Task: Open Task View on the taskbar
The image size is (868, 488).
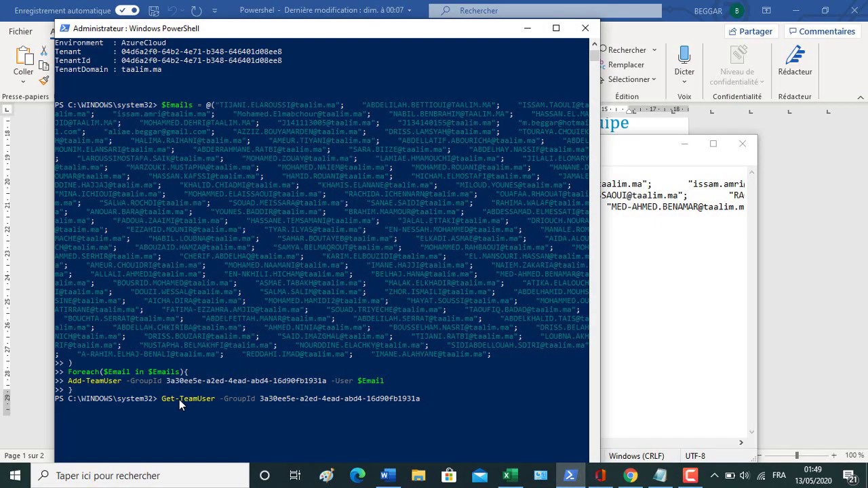Action: tap(295, 475)
